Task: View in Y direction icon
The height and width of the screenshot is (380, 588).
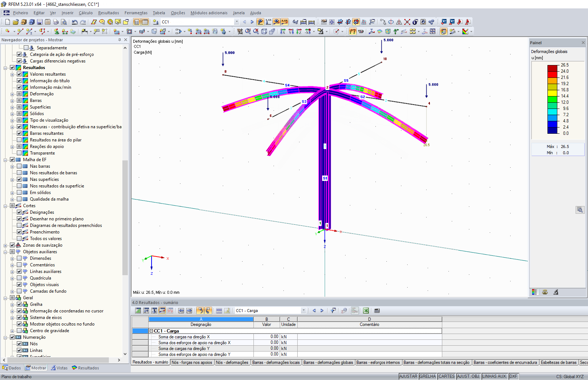Action: pos(291,31)
